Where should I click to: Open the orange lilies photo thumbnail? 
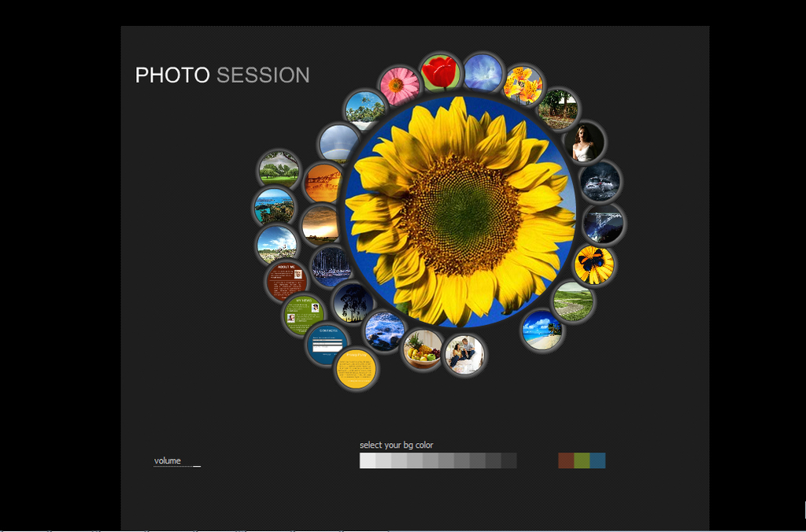523,84
